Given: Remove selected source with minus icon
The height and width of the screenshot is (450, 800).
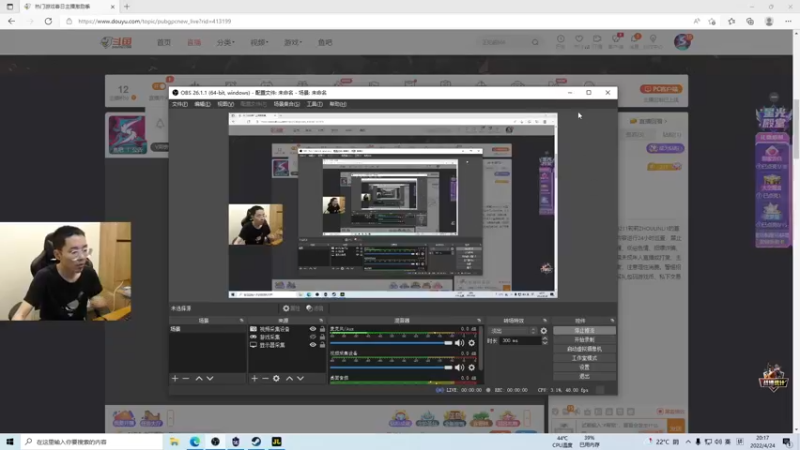Looking at the screenshot, I should pyautogui.click(x=265, y=379).
